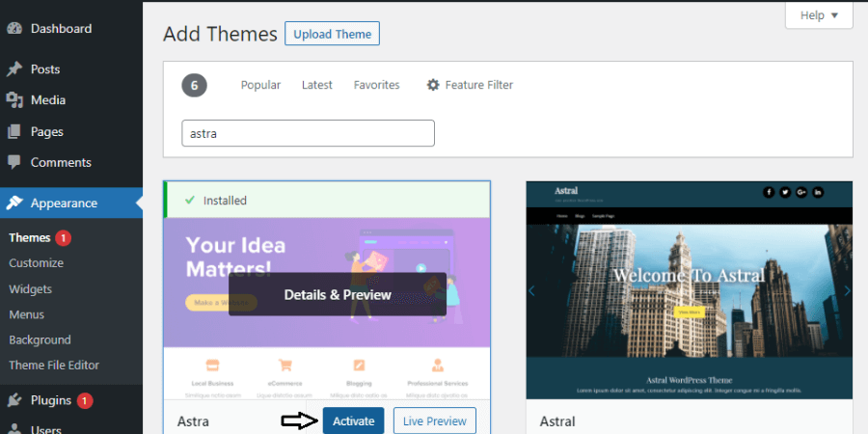The width and height of the screenshot is (868, 434).
Task: Click the Astra theme name label
Action: 193,421
